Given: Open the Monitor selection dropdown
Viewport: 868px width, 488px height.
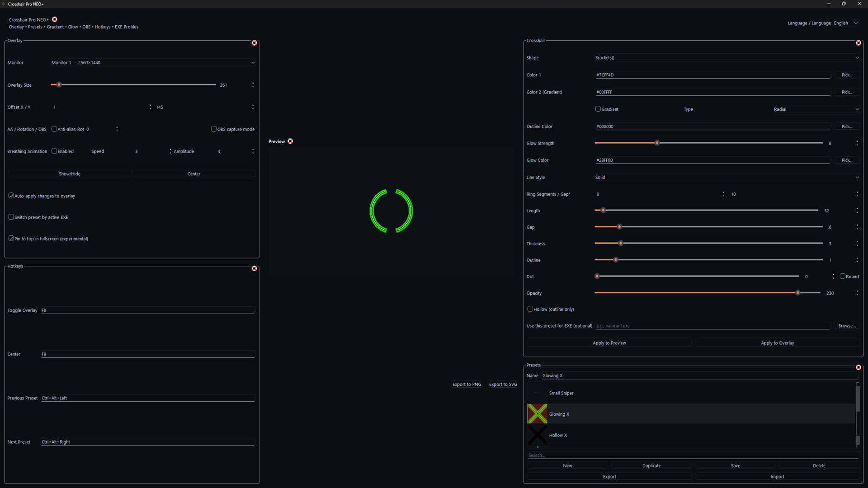Looking at the screenshot, I should (154, 62).
